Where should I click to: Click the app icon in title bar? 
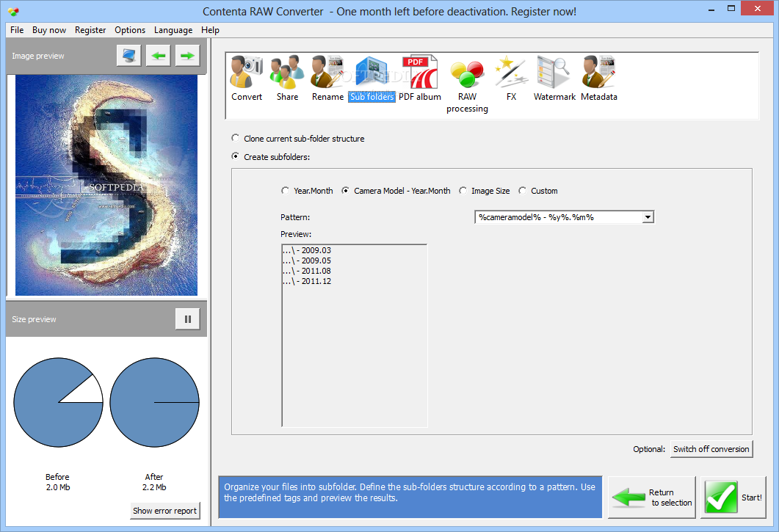(x=13, y=12)
